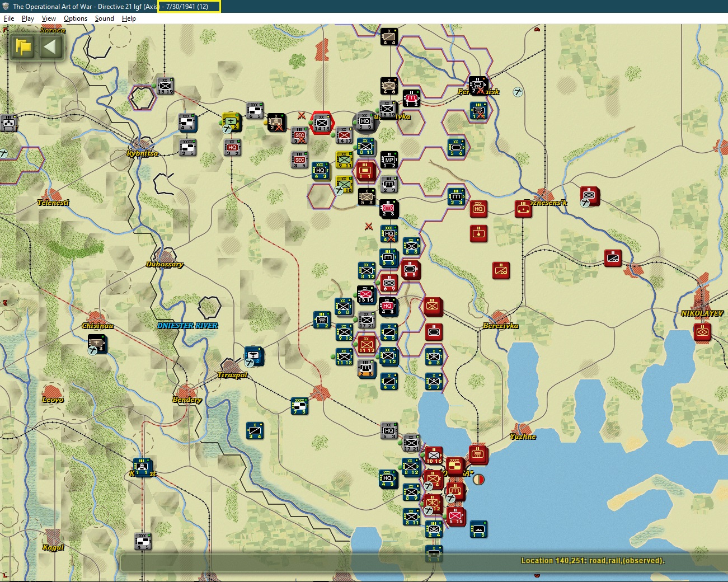Select the blue 1-2 artillery regiment
This screenshot has width=728, height=582.
[x=322, y=320]
